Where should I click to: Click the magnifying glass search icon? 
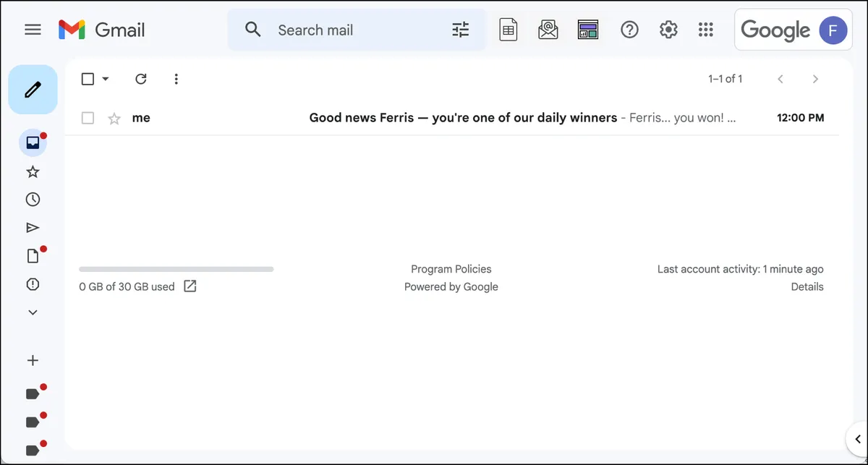coord(252,30)
